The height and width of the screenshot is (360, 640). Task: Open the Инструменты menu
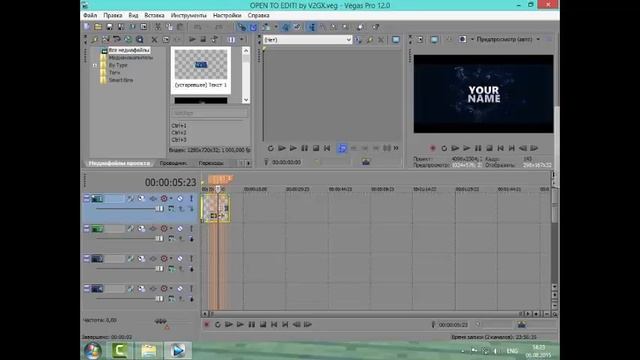(189, 15)
